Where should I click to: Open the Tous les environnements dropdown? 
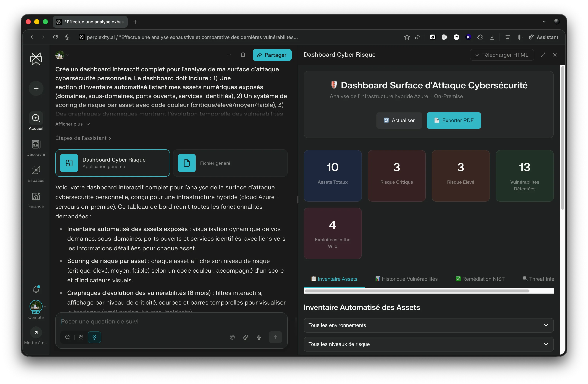tap(428, 325)
